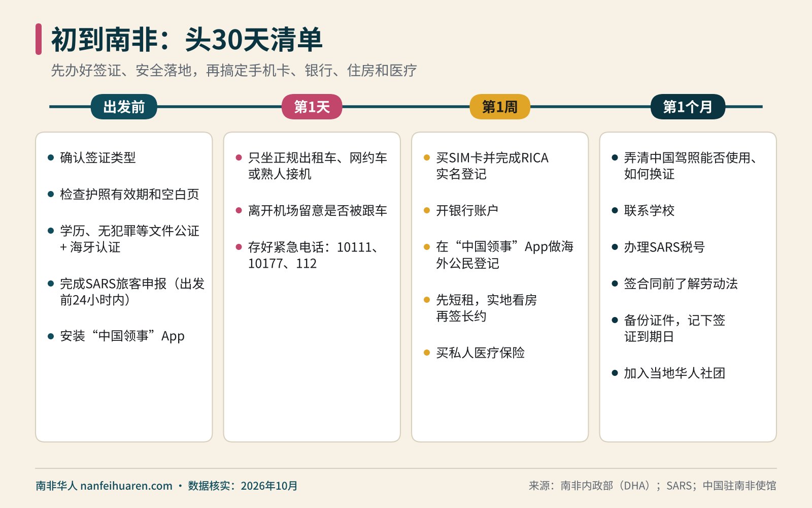Screen dimensions: 812x508
Task: Click the item 存好紧急电话 numbers
Action: point(313,255)
